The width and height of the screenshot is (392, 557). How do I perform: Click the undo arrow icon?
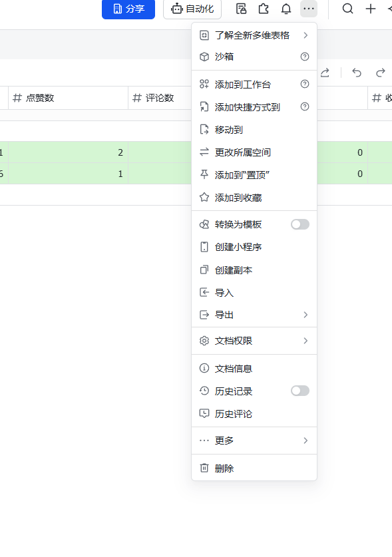click(356, 73)
